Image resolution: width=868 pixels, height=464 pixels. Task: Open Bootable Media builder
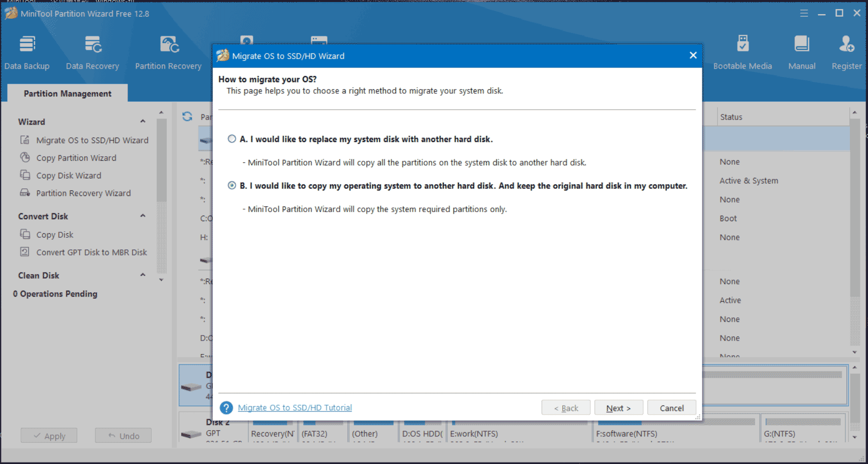[x=743, y=52]
